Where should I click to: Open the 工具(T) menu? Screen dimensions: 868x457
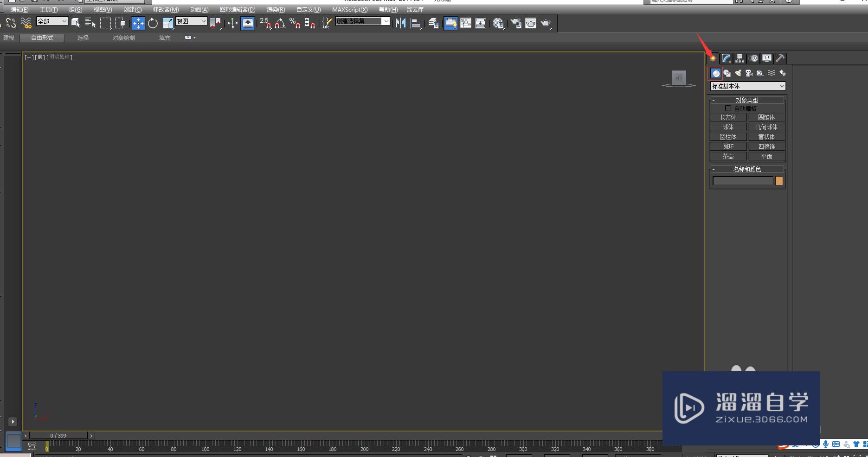[49, 10]
